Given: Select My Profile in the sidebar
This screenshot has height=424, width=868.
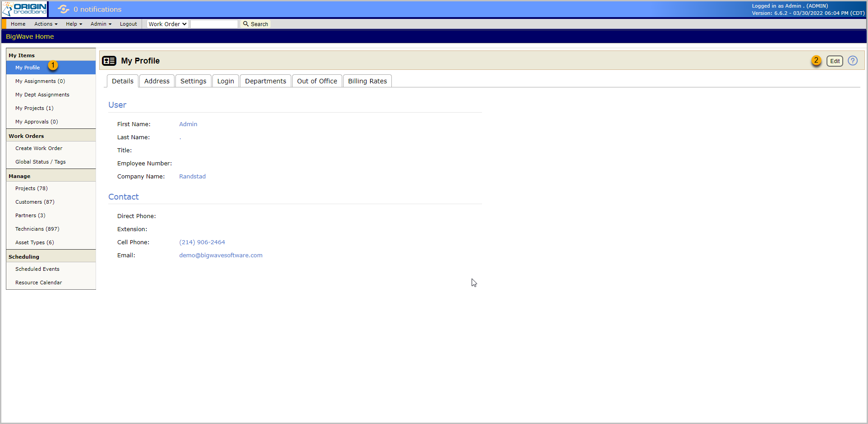Looking at the screenshot, I should [51, 68].
